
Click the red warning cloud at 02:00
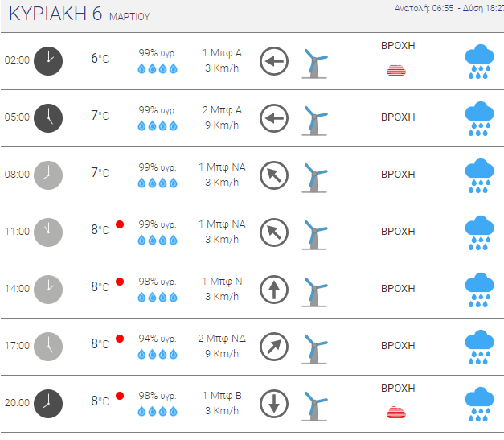point(396,70)
